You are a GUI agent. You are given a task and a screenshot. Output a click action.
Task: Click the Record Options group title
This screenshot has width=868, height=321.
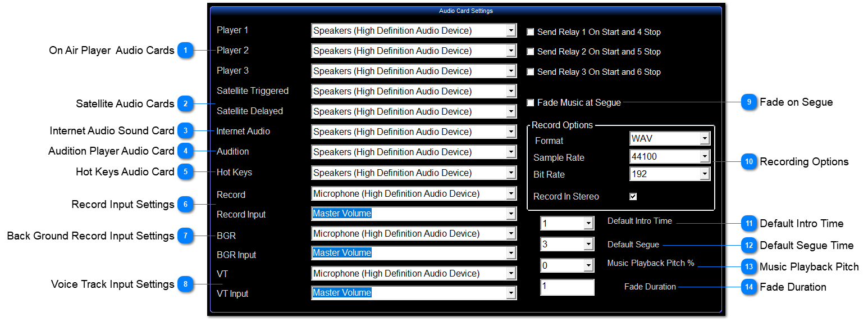[562, 125]
